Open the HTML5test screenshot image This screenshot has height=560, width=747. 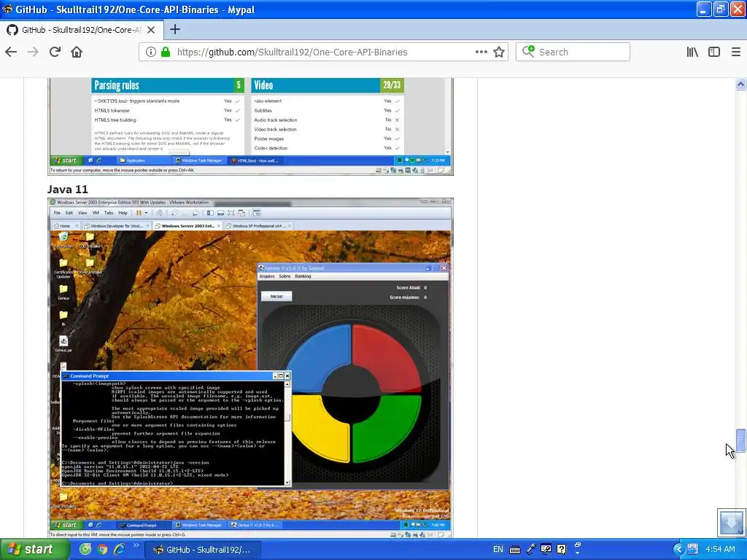(250, 126)
